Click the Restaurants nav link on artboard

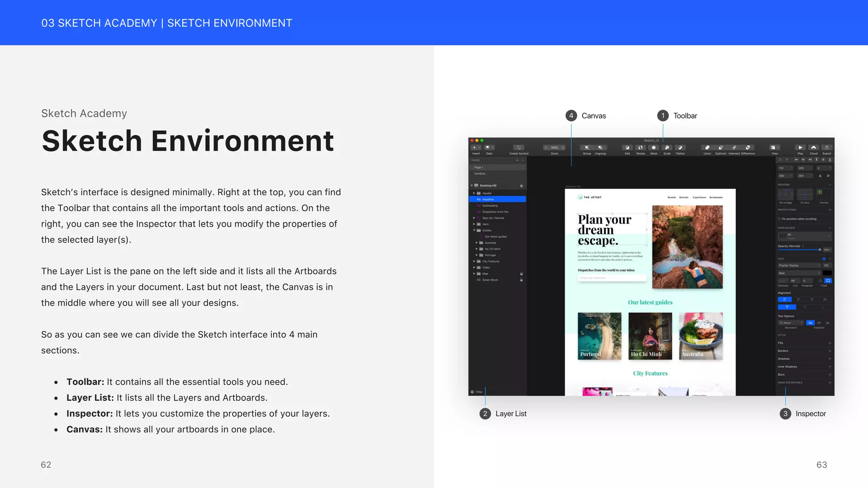716,197
